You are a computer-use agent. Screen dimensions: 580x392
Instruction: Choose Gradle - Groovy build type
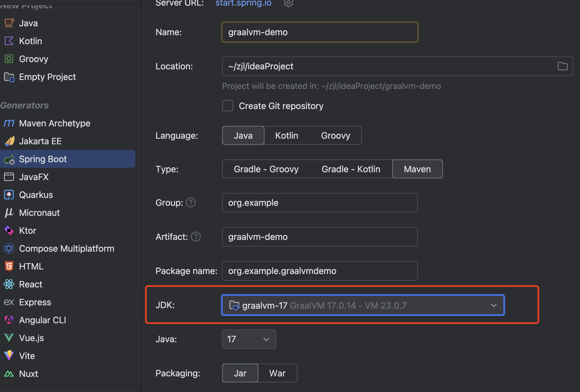point(266,169)
